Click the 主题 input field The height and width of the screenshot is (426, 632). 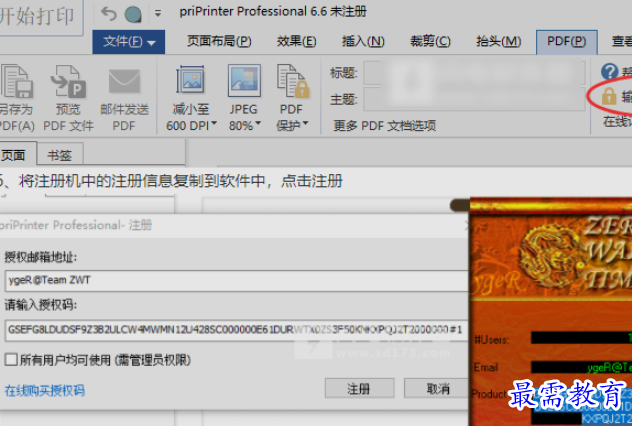[x=474, y=100]
